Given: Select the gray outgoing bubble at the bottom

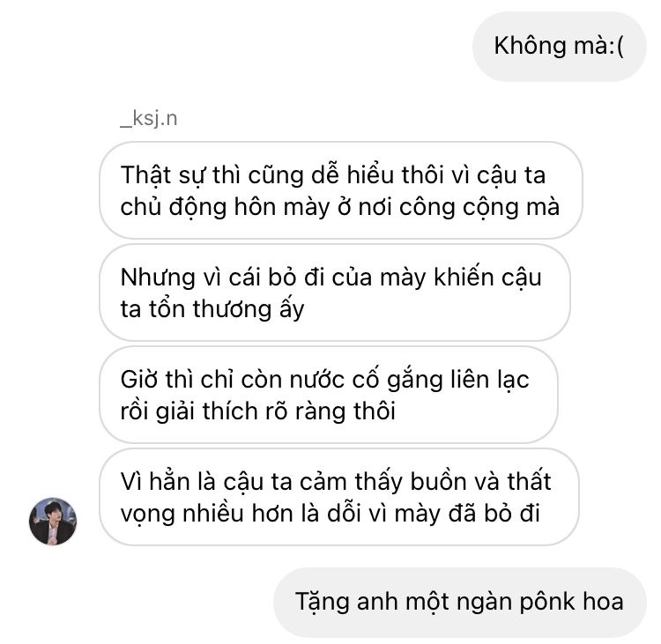Looking at the screenshot, I should 460,602.
